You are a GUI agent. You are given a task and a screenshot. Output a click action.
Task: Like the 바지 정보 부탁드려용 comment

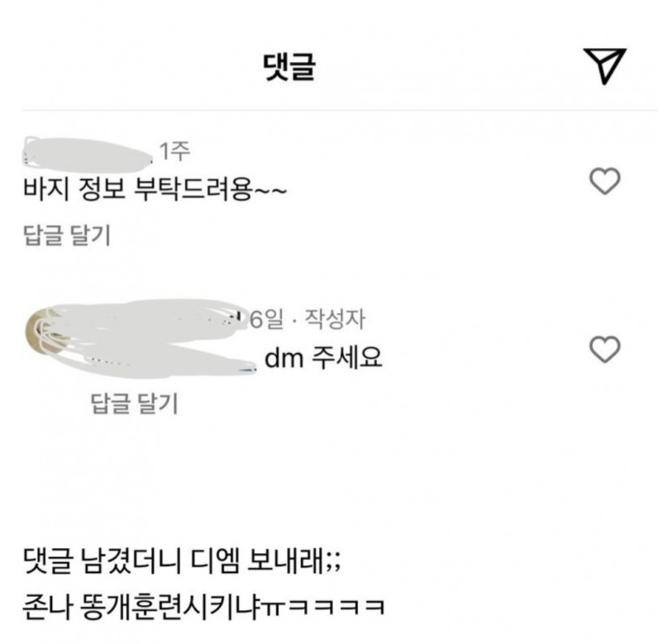click(x=605, y=181)
